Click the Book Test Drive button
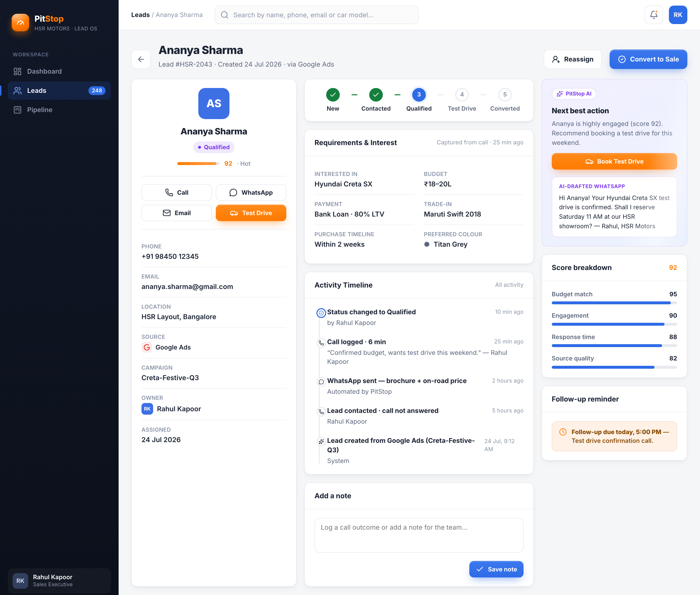The height and width of the screenshot is (595, 700). pyautogui.click(x=614, y=162)
